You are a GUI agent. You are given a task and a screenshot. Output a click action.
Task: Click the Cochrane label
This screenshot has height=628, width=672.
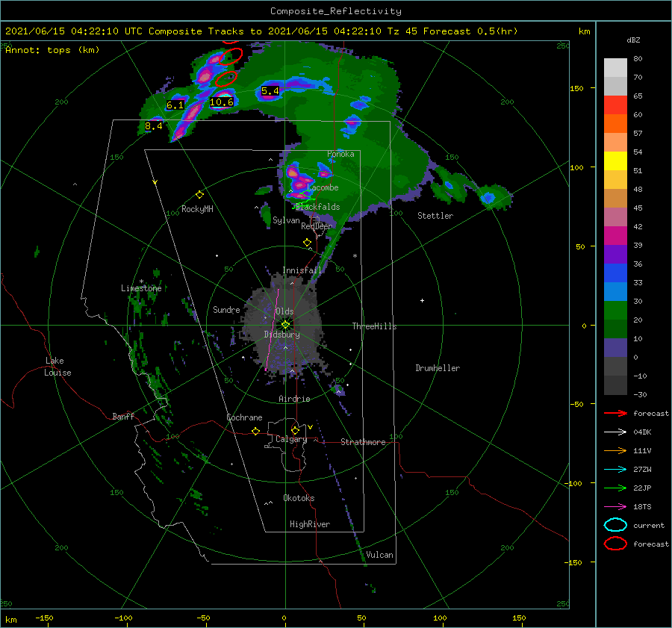pos(244,417)
